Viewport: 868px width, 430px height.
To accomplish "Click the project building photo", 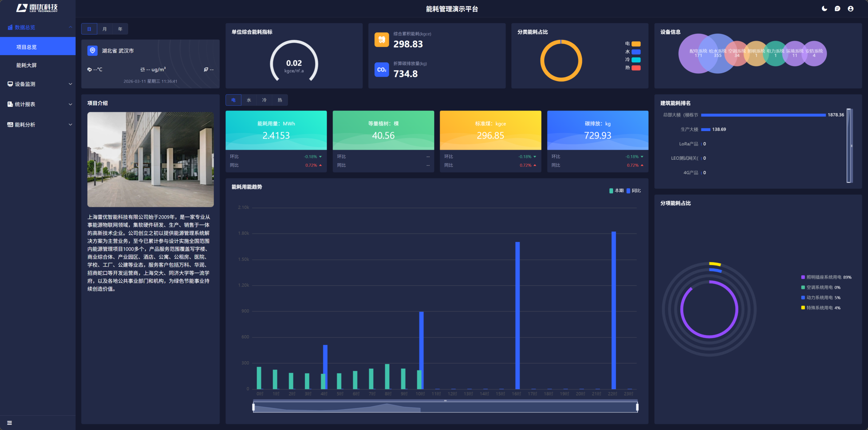I will [x=151, y=159].
